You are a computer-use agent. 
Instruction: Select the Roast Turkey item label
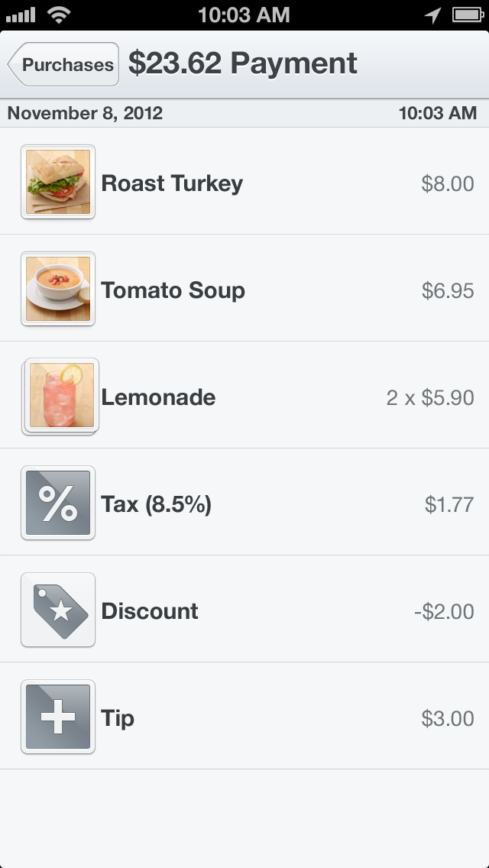point(172,183)
